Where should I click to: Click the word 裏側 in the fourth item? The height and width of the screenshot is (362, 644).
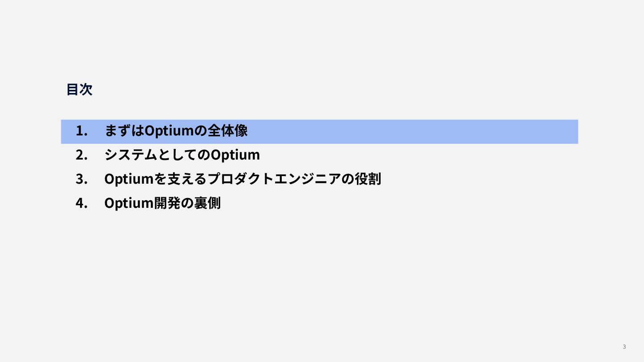(x=208, y=203)
